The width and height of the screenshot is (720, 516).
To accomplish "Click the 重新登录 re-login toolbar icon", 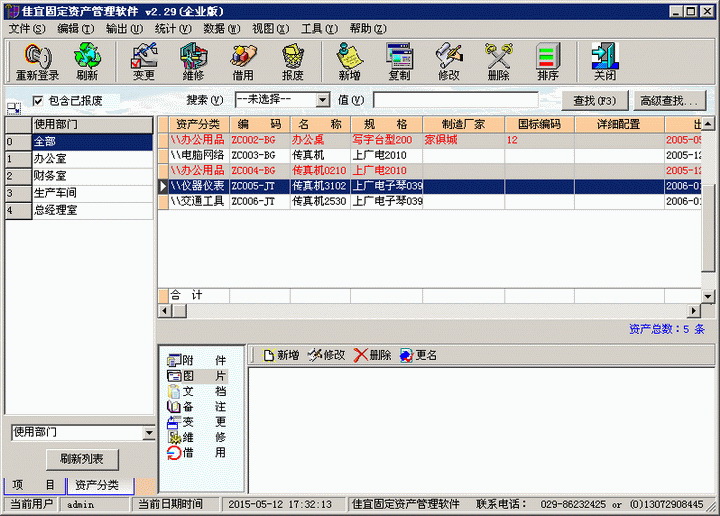I will [x=38, y=62].
